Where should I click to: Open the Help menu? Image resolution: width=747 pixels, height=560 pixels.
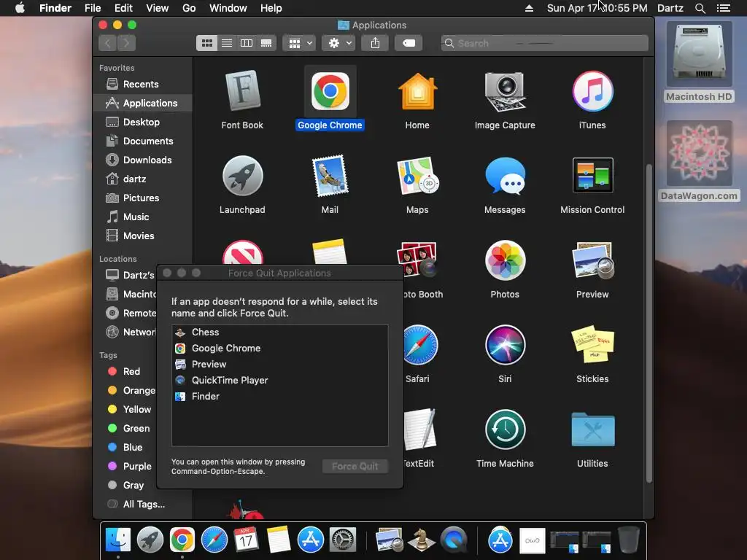(271, 8)
